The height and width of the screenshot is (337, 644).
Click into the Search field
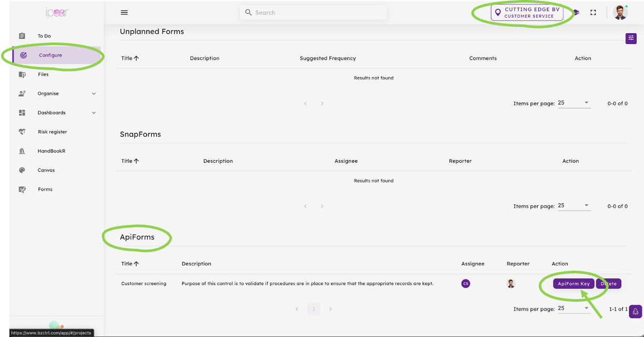coord(313,12)
